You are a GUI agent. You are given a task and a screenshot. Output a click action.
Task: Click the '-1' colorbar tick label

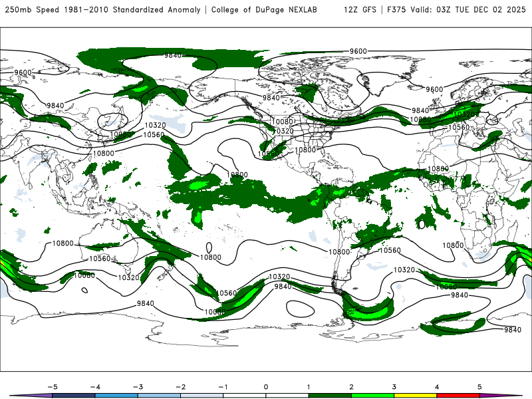[223, 387]
